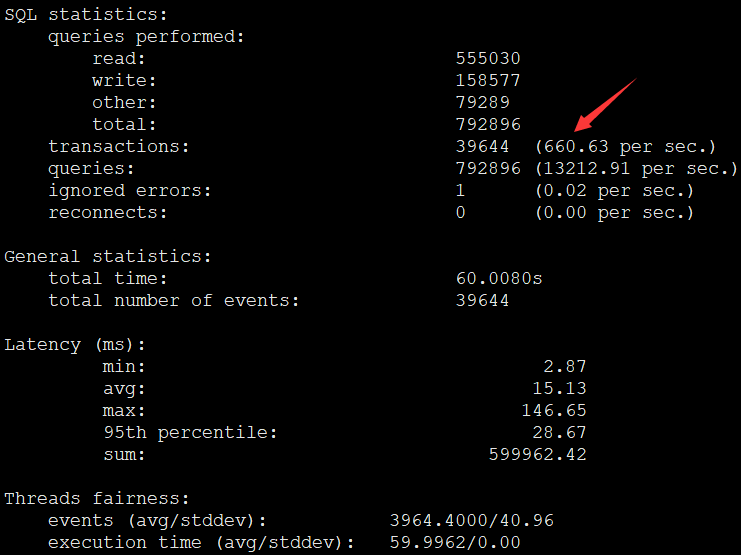Select the max latency value 146.65
This screenshot has height=555, width=741.
point(554,410)
